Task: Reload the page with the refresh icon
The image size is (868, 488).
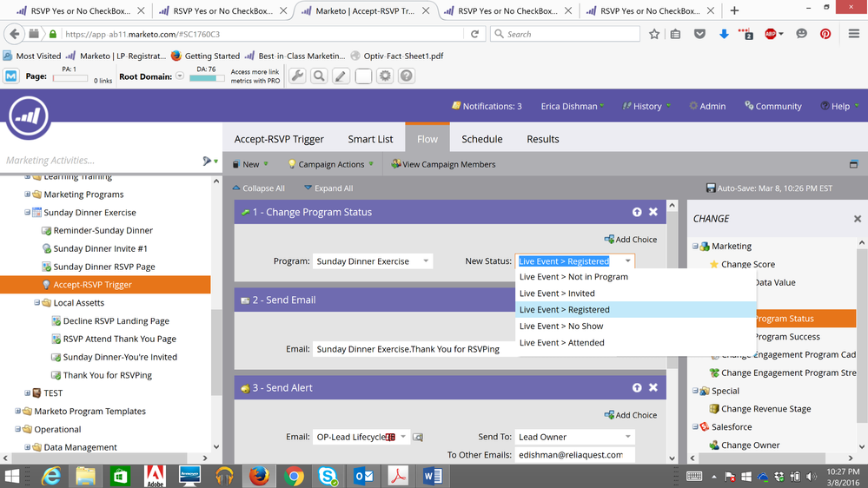Action: point(474,34)
